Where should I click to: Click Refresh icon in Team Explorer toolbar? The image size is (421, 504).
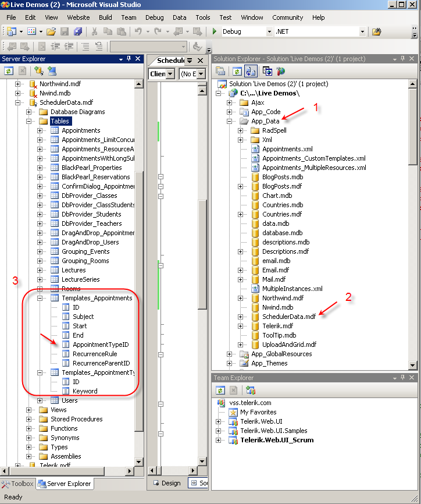pos(220,391)
